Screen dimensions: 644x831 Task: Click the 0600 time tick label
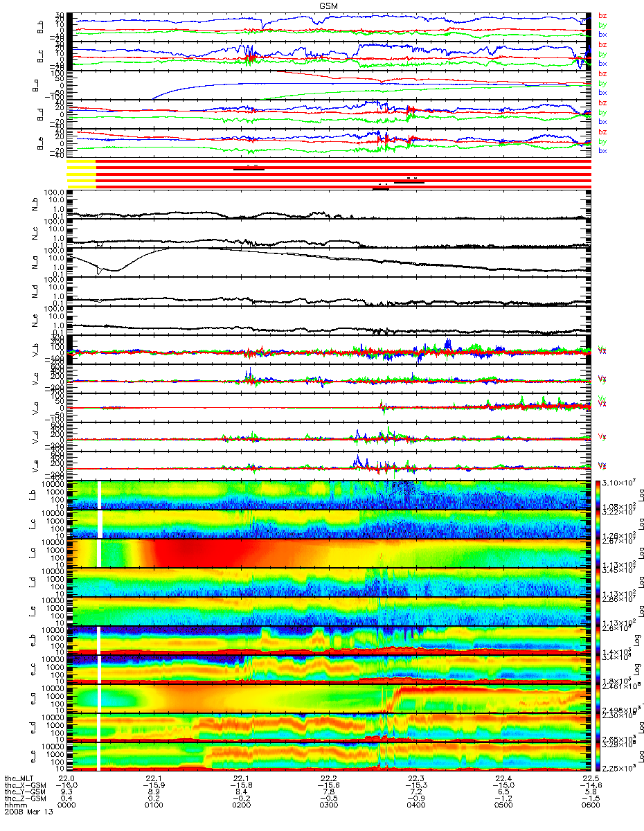coord(590,803)
